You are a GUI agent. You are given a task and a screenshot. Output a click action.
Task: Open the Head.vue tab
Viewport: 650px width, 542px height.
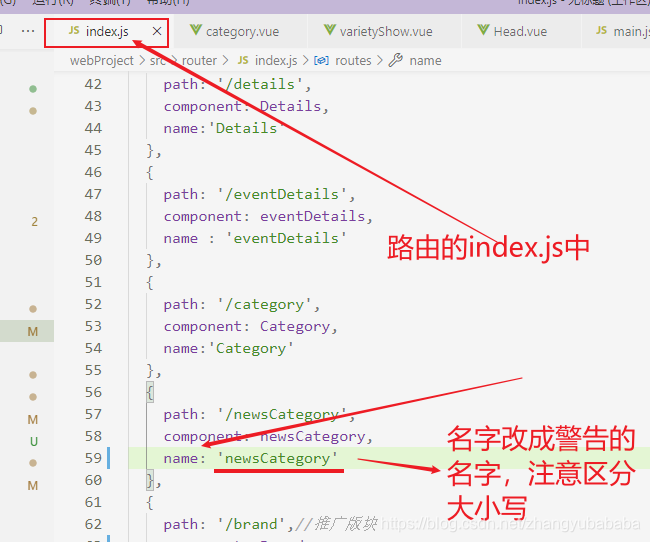click(520, 32)
